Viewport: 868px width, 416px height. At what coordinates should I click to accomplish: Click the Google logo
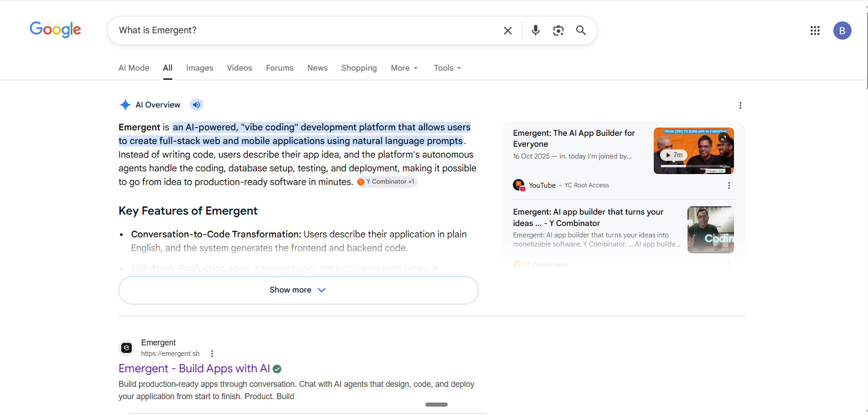click(x=55, y=30)
